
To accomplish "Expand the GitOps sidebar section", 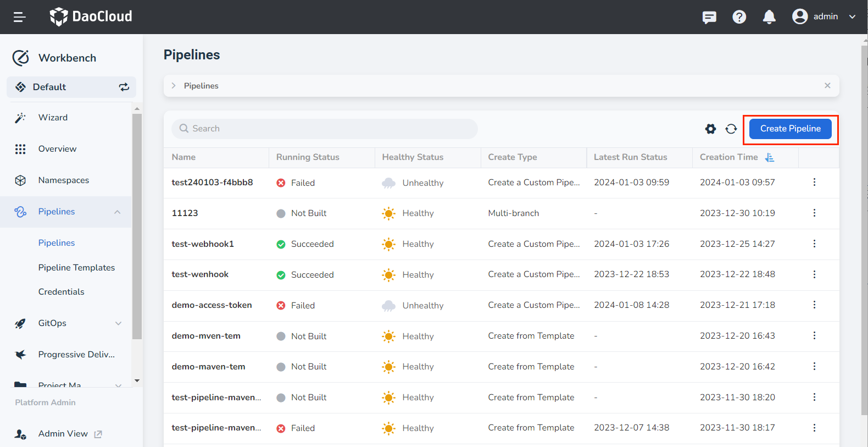I will [x=118, y=323].
